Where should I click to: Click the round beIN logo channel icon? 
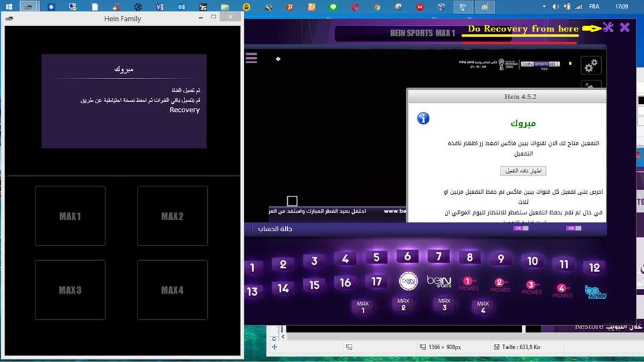409,281
